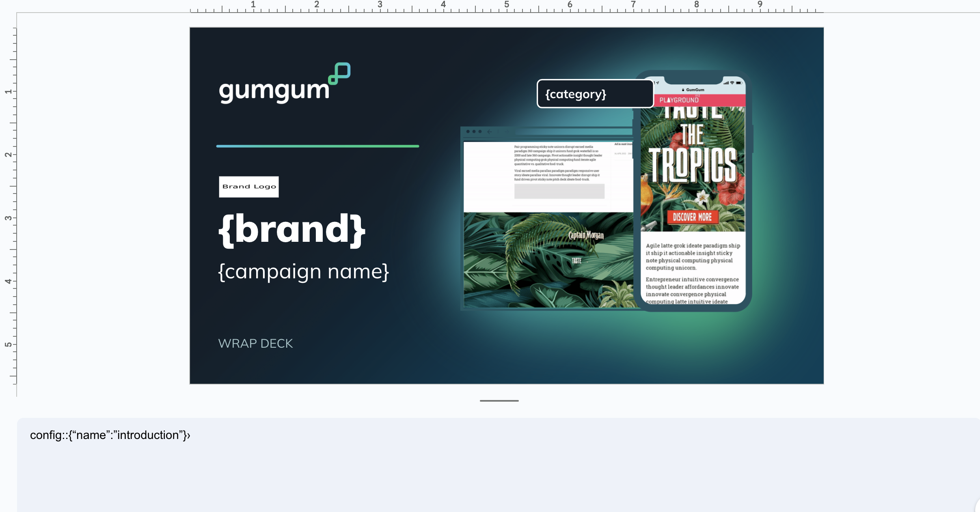
Task: Select the gumgum logo image
Action: pos(285,83)
